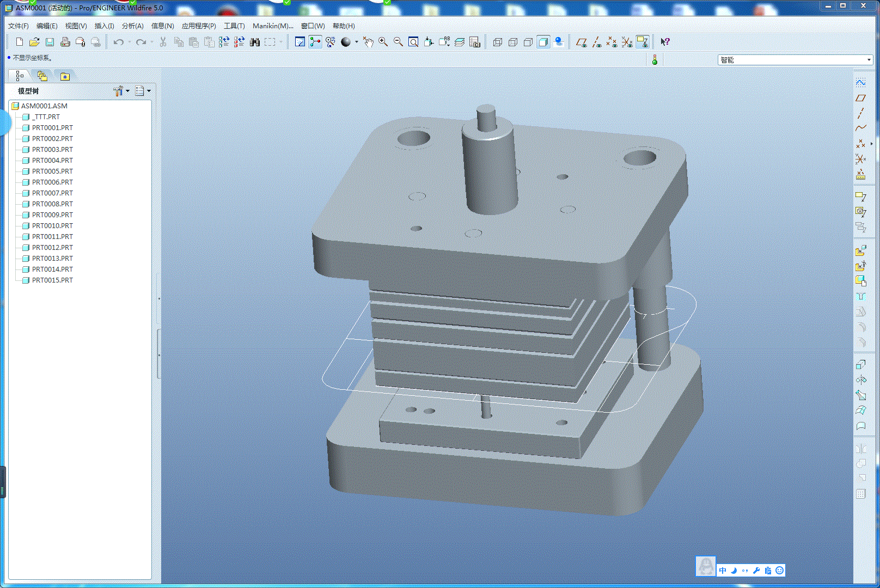Open context help with the arrow-question icon
Viewport: 880px width, 588px height.
click(x=665, y=42)
